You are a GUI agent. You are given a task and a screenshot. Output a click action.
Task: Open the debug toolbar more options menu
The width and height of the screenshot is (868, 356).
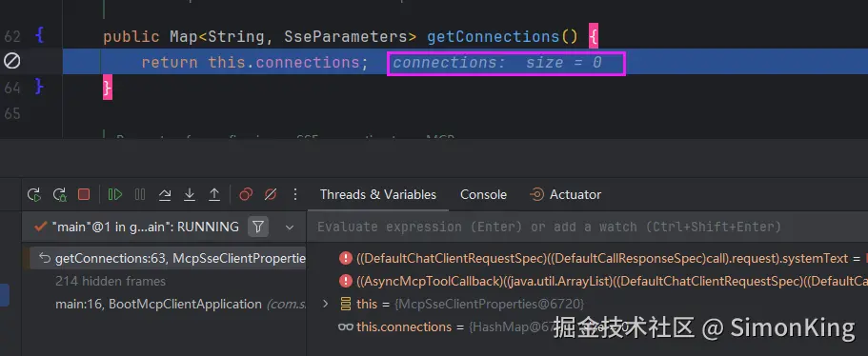coord(295,194)
